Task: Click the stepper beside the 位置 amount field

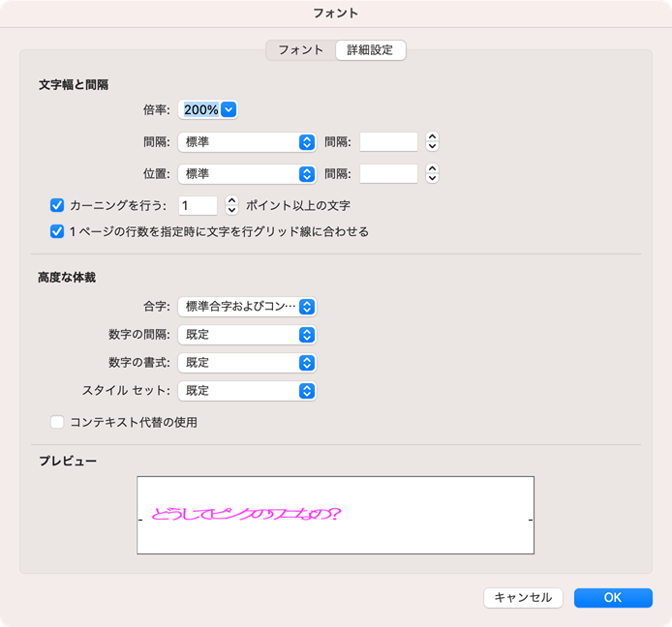Action: [x=432, y=174]
